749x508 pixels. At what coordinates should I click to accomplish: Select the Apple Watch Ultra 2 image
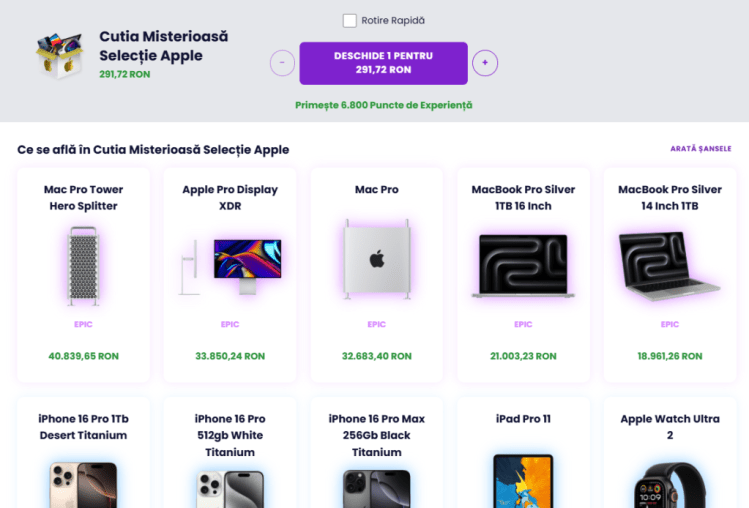[x=670, y=485]
